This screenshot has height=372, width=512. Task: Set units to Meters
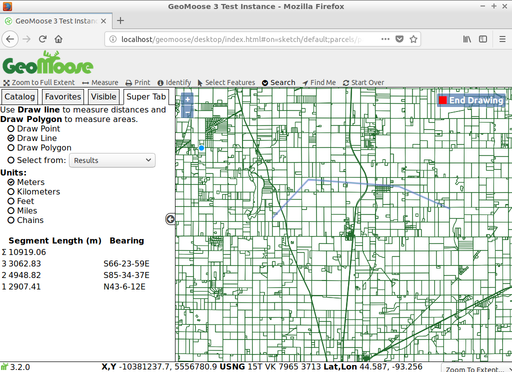tap(11, 182)
